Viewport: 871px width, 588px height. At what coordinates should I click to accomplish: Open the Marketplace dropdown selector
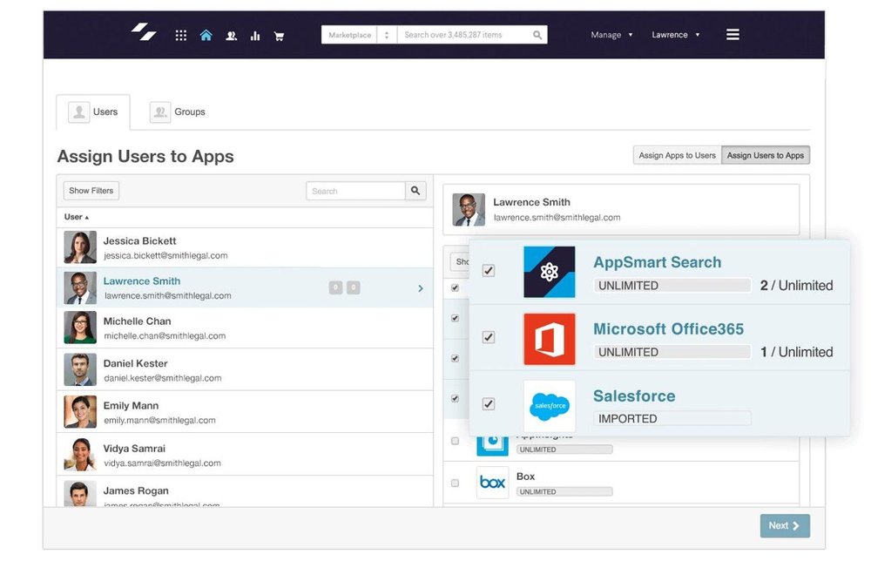[x=358, y=35]
